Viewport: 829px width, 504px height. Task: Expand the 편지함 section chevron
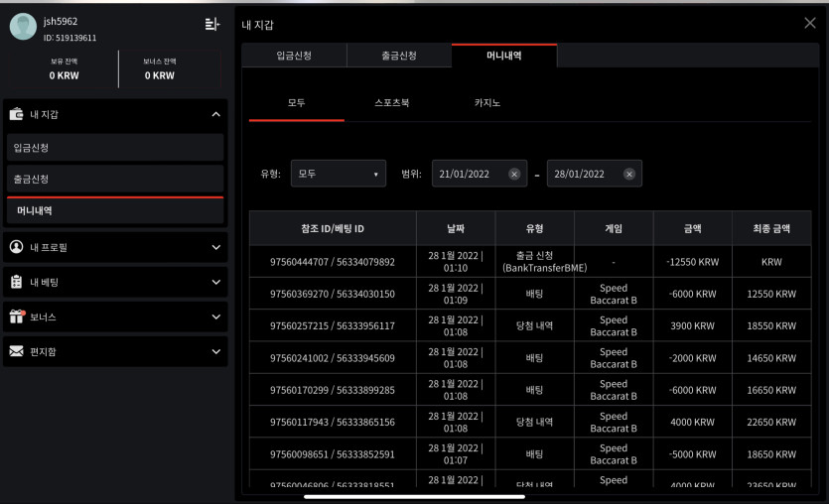(215, 351)
